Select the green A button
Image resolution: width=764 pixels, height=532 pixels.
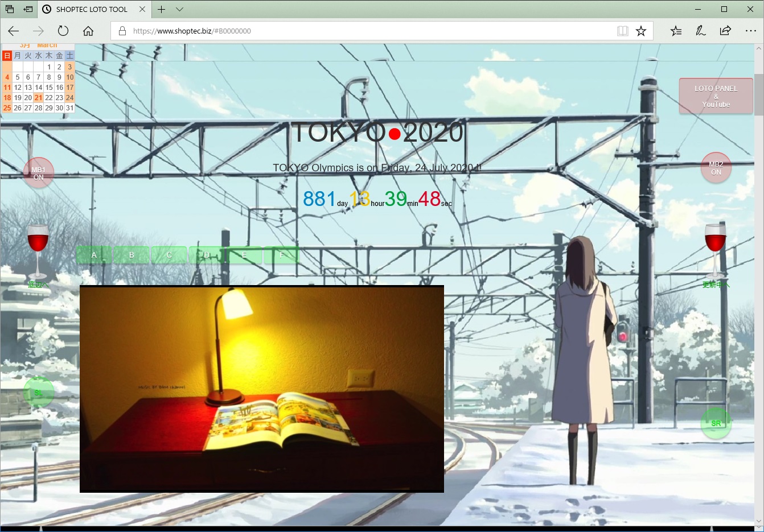(94, 255)
